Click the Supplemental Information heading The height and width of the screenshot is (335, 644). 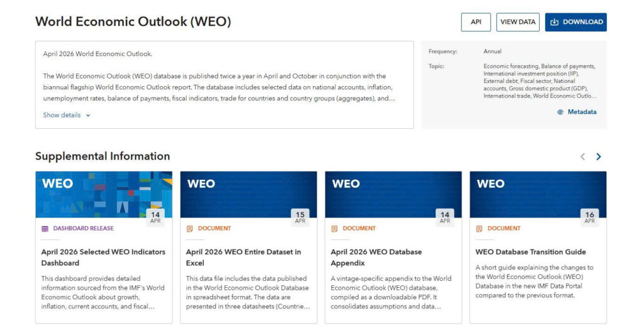coord(103,156)
